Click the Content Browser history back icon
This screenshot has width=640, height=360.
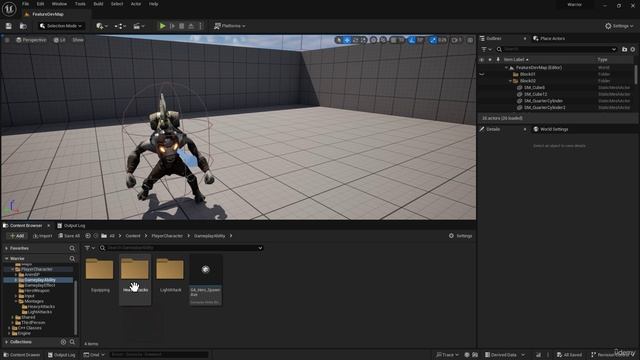(x=88, y=236)
